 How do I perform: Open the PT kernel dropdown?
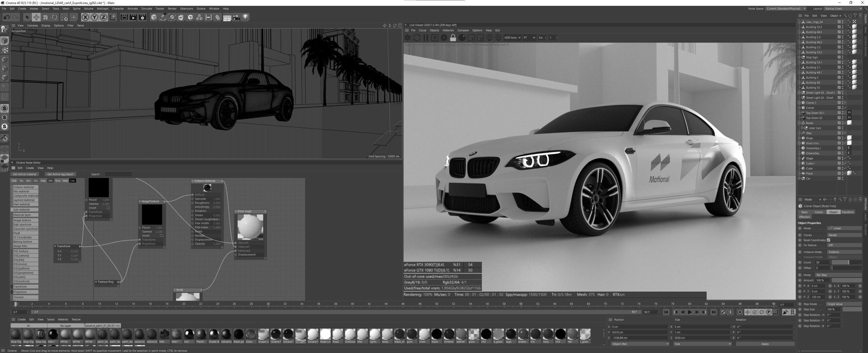tap(529, 38)
